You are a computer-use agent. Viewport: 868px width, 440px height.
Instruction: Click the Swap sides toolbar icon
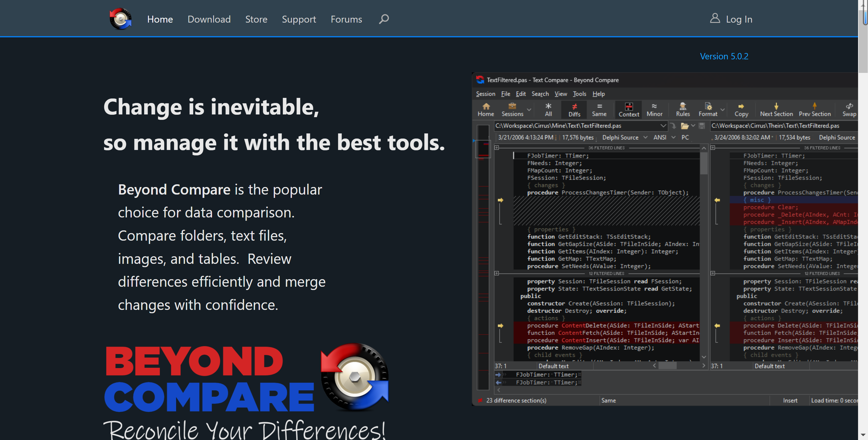849,110
